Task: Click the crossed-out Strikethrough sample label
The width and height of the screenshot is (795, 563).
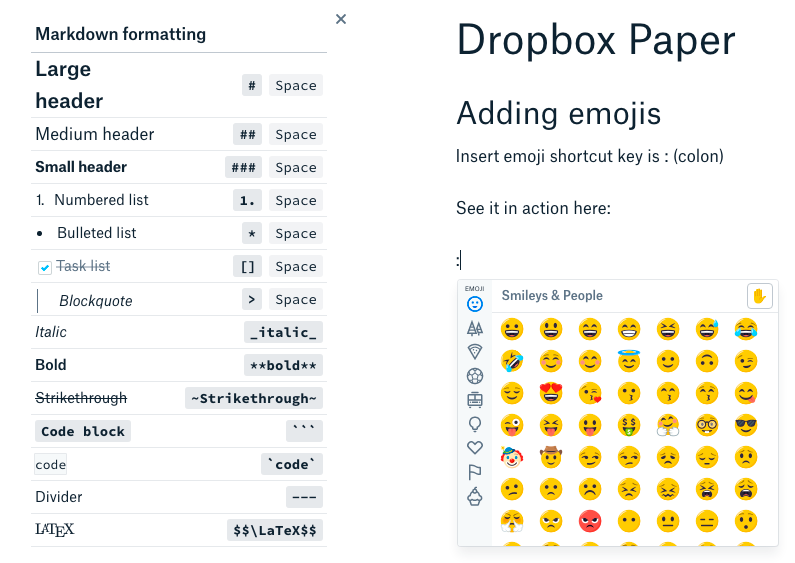Action: 81,398
